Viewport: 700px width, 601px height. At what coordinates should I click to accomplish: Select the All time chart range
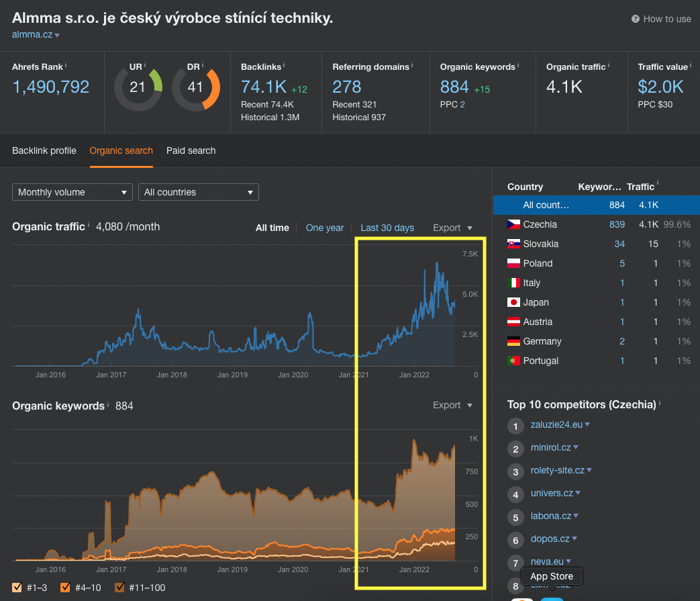pos(272,228)
